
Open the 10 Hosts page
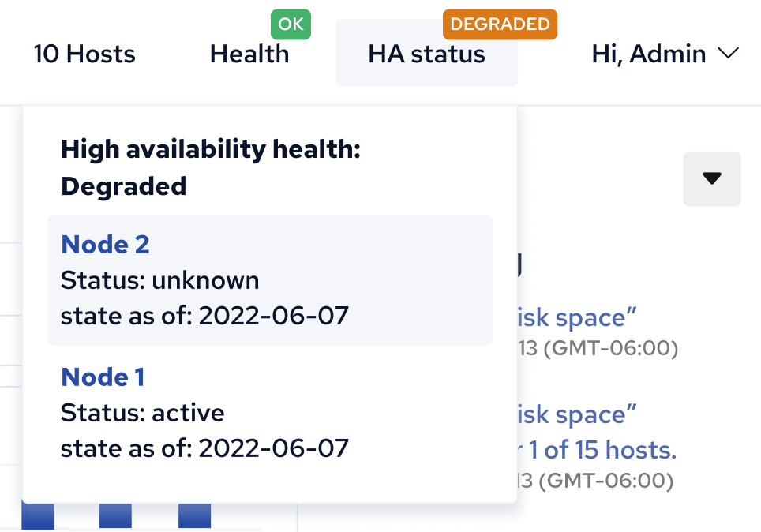point(84,54)
